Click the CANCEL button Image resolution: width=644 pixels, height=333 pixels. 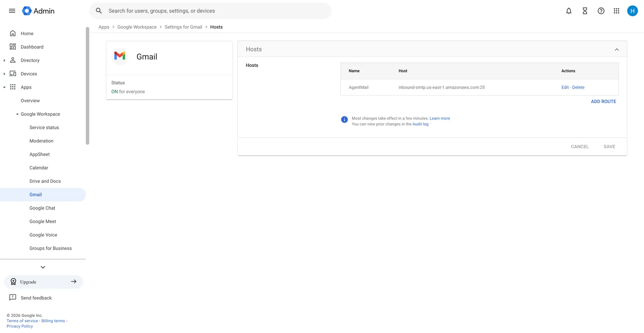click(580, 147)
